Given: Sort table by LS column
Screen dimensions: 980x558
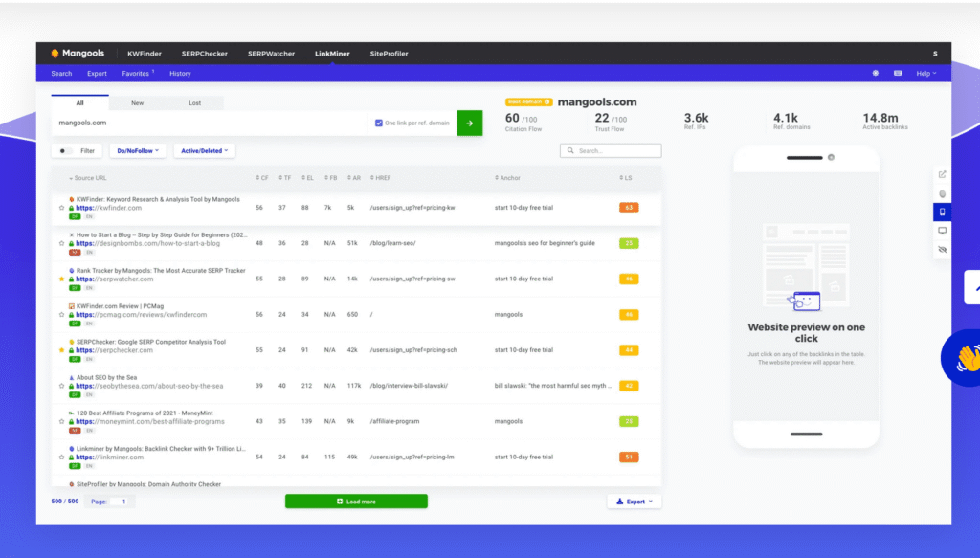Looking at the screenshot, I should click(626, 178).
